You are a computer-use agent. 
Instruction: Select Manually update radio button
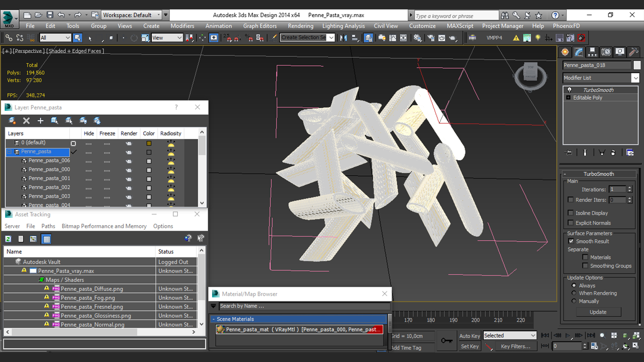click(x=574, y=301)
